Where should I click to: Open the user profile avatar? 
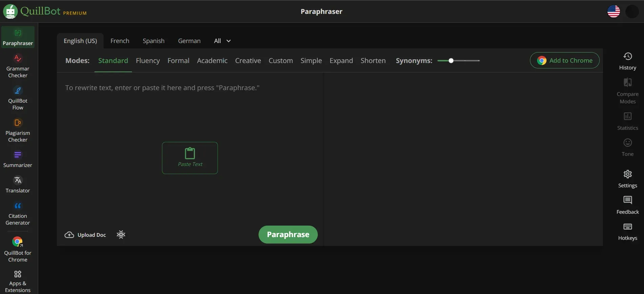click(632, 12)
